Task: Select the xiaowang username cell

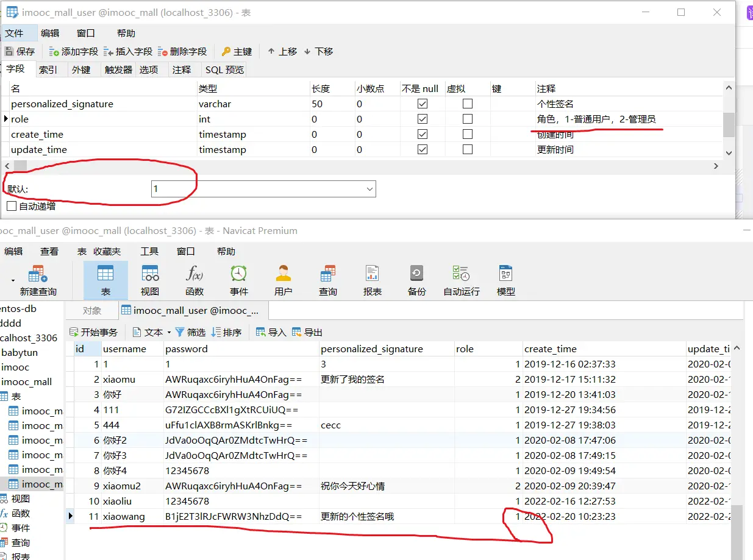Action: [132, 516]
